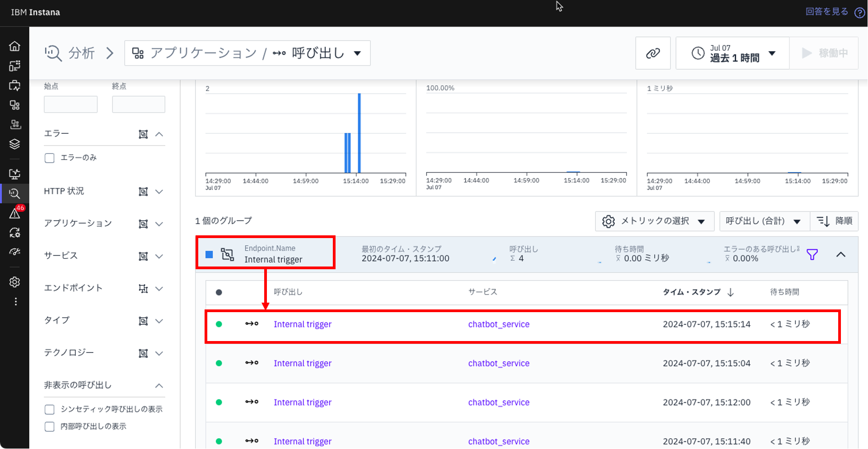Screen dimensions: 868x449
Task: Open the monitor chart icon in sidebar
Action: 14,174
